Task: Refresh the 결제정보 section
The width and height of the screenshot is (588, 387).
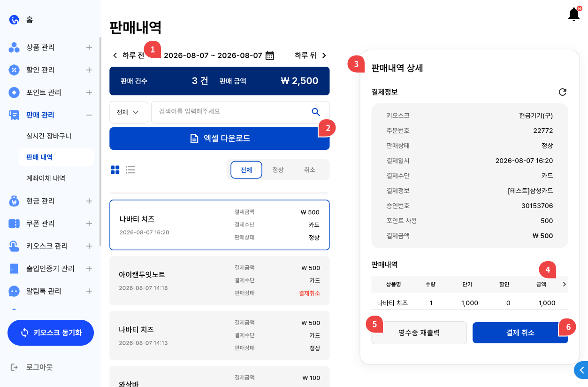Action: click(x=562, y=92)
